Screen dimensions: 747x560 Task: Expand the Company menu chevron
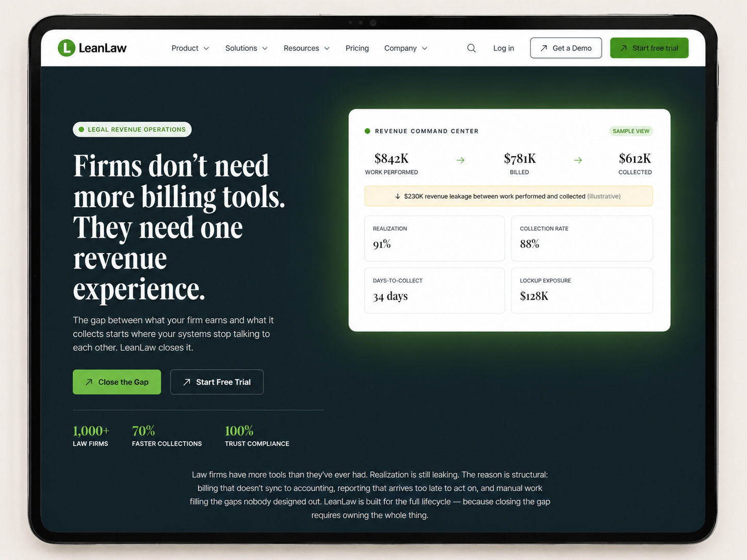coord(425,48)
